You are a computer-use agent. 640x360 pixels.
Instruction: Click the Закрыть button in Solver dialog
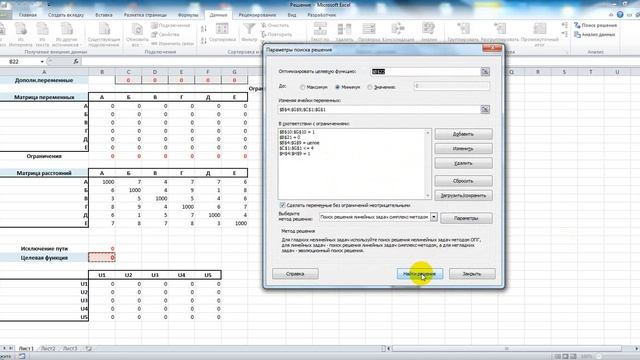pos(472,274)
